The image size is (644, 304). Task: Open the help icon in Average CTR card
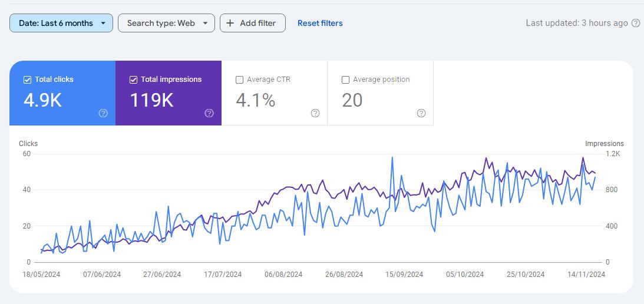315,113
